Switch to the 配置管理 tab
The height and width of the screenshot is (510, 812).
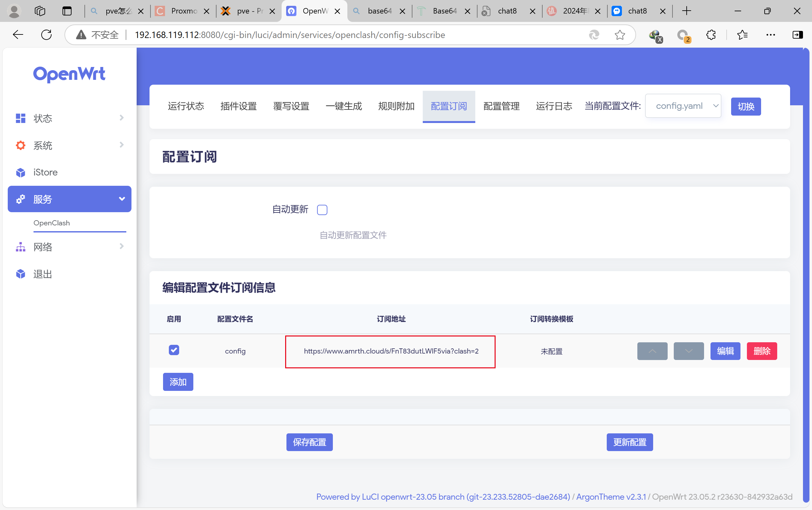[501, 106]
